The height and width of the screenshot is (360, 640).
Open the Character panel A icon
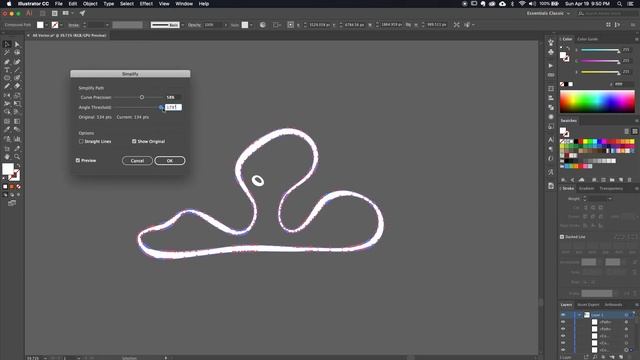point(551,139)
